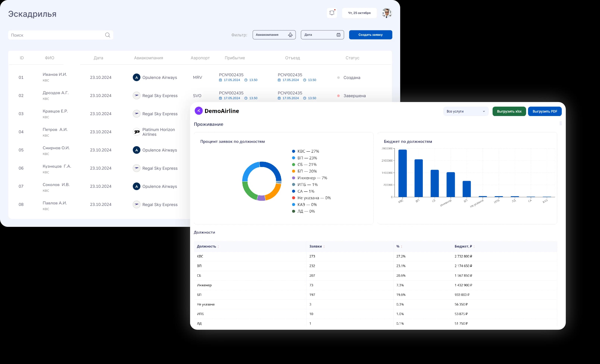Open the Авиакомпания filter dropdown
Viewport: 600px width, 364px height.
(x=274, y=35)
